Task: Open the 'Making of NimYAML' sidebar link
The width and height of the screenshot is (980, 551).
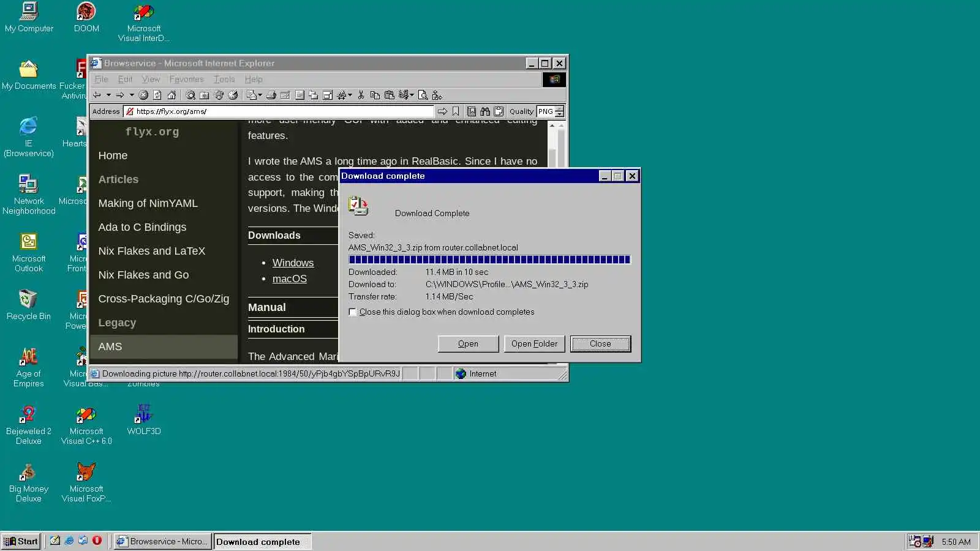Action: (148, 203)
